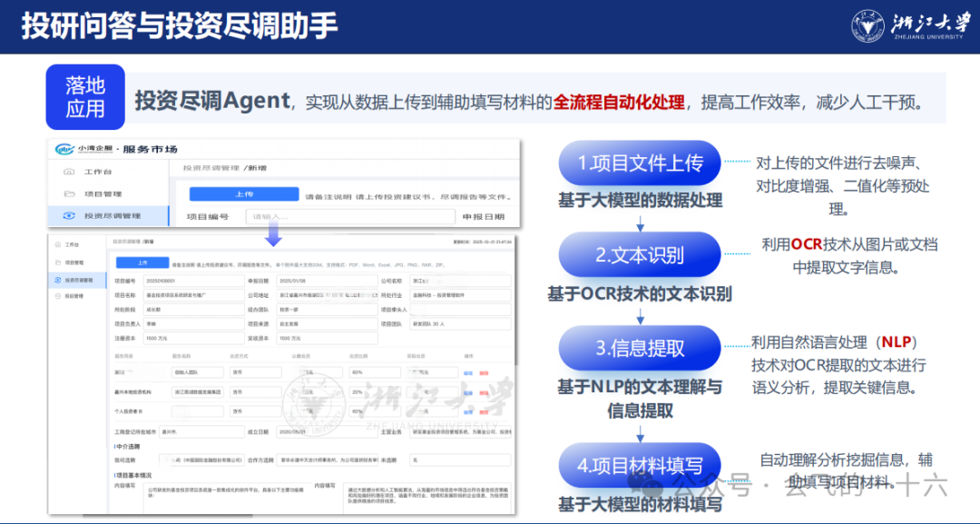Click 股东名称 field showing 创始人团队
The width and height of the screenshot is (980, 524).
(198, 372)
